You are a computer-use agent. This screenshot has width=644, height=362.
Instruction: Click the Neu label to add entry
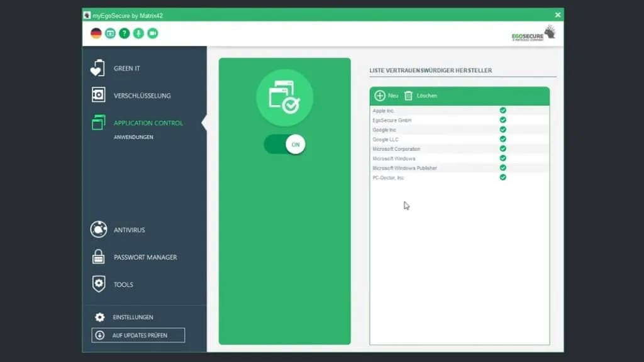pos(393,96)
